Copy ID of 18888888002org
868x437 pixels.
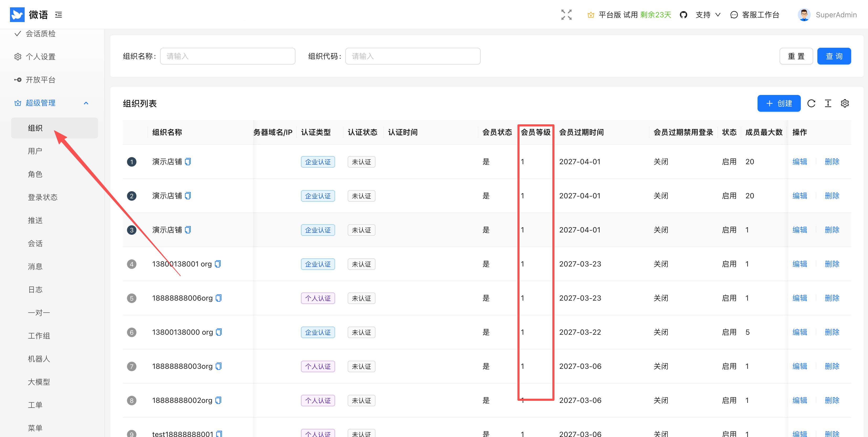pos(218,400)
